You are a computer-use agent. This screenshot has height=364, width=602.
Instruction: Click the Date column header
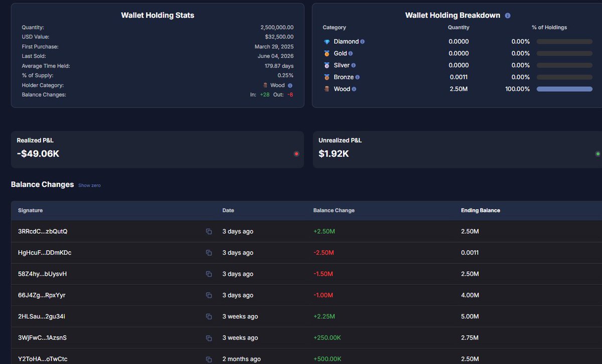click(x=228, y=211)
